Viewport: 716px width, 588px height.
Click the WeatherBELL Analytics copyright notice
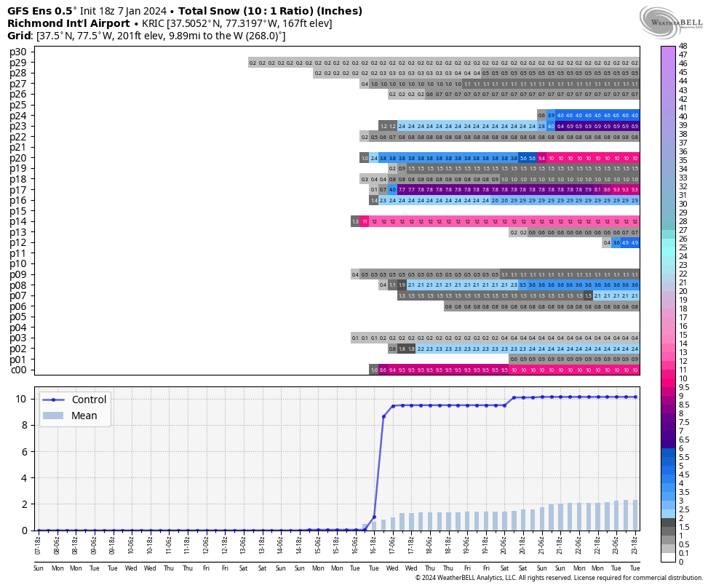[x=559, y=578]
